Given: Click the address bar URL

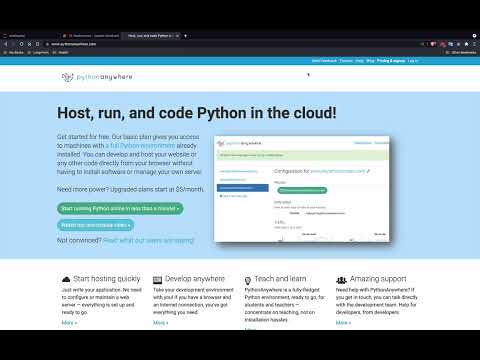Looking at the screenshot, I should tap(74, 44).
